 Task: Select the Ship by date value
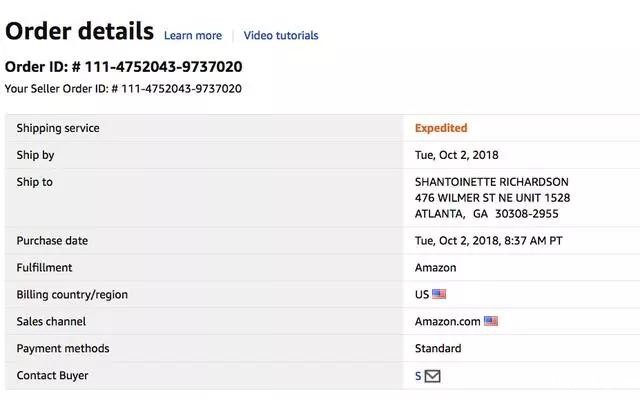(456, 155)
